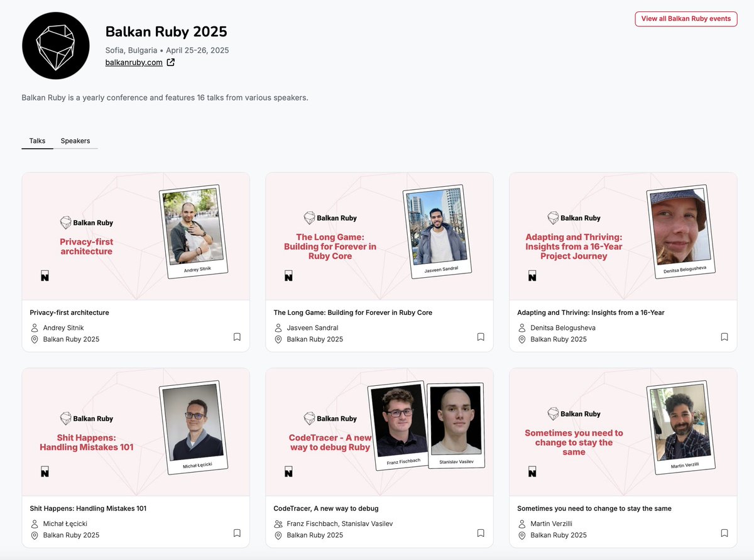The width and height of the screenshot is (754, 560).
Task: Click person icon next to Michał Łęcicki
Action: point(35,524)
